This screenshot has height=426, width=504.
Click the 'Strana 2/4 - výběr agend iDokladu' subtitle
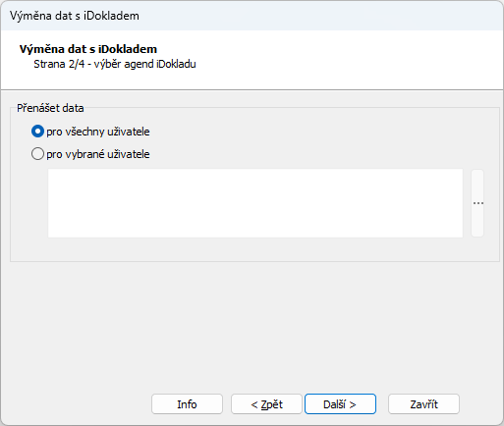tap(115, 64)
